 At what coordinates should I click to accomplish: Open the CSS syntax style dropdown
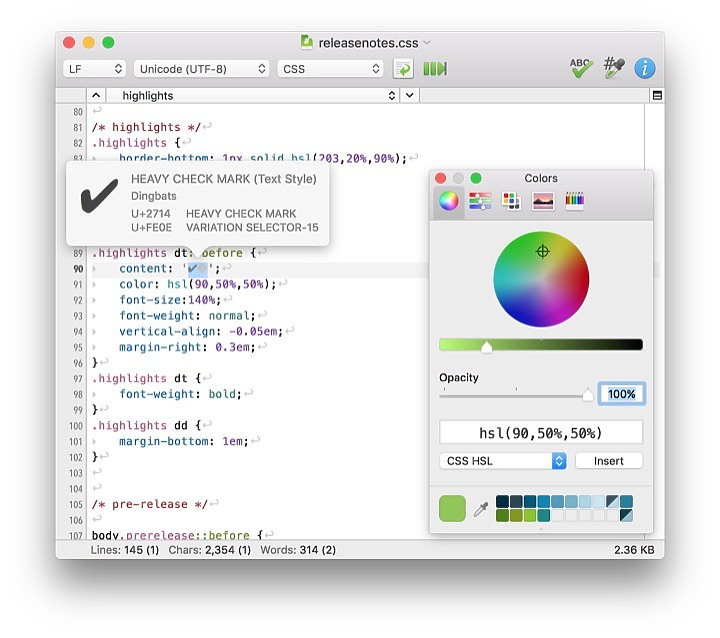(x=330, y=69)
